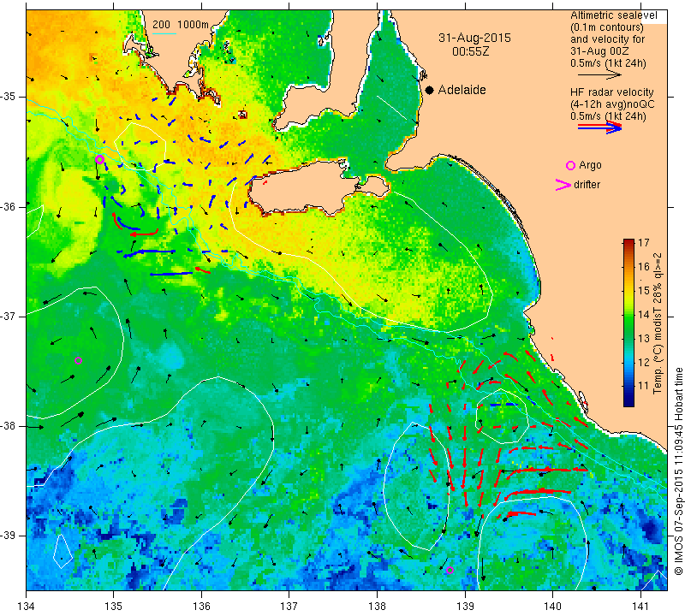Click the Argo float marker near 134.8, -35.6
This screenshot has height=616, width=685.
pyautogui.click(x=99, y=159)
